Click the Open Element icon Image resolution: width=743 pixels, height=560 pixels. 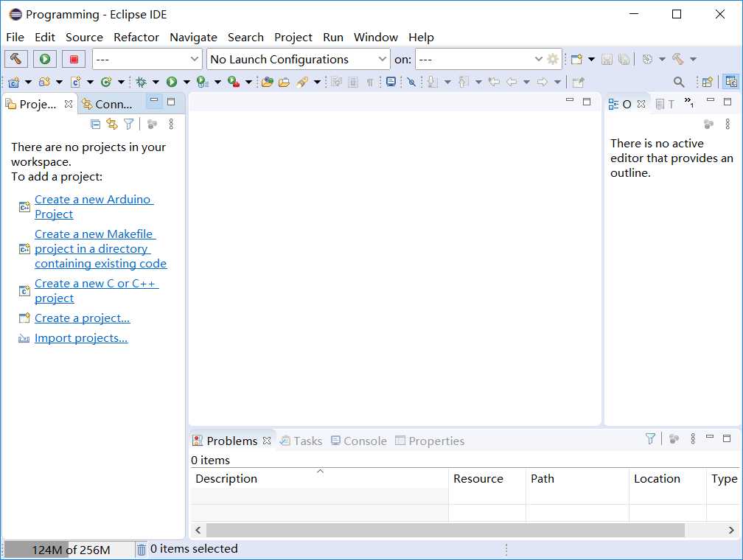click(x=268, y=82)
